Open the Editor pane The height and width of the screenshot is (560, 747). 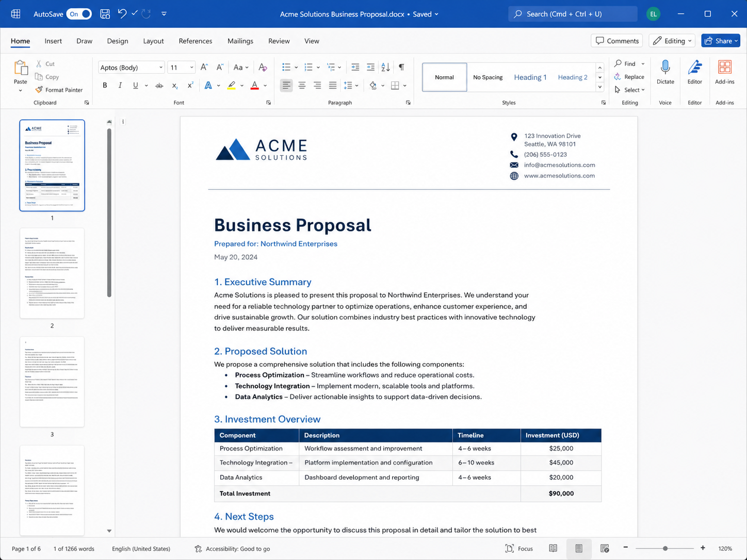[x=695, y=72]
